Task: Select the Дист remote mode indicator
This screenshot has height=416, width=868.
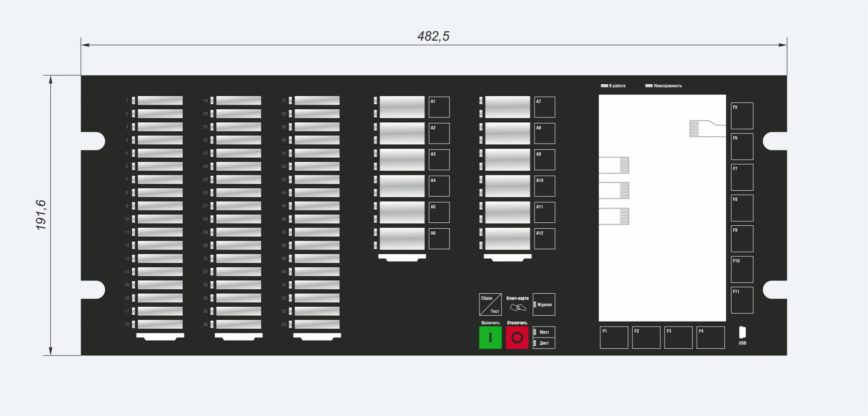Action: (x=544, y=343)
